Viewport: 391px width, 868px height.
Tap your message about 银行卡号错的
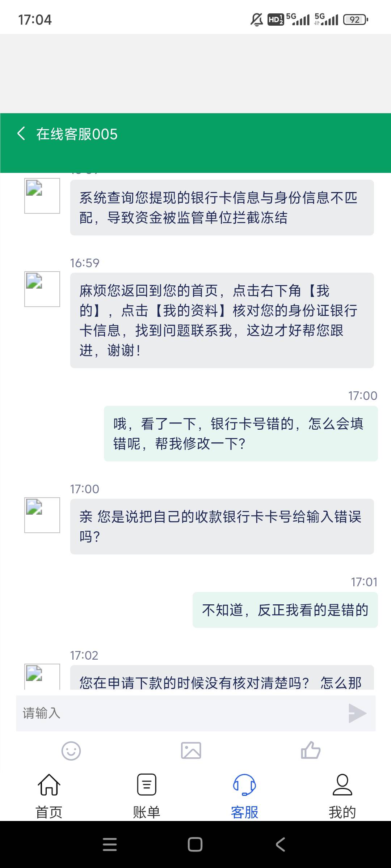coord(241,434)
